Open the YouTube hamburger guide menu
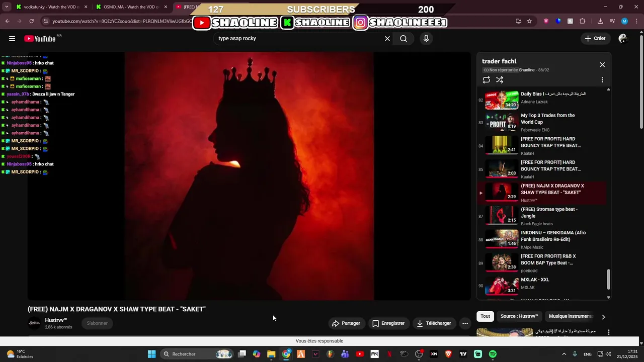 [x=12, y=39]
